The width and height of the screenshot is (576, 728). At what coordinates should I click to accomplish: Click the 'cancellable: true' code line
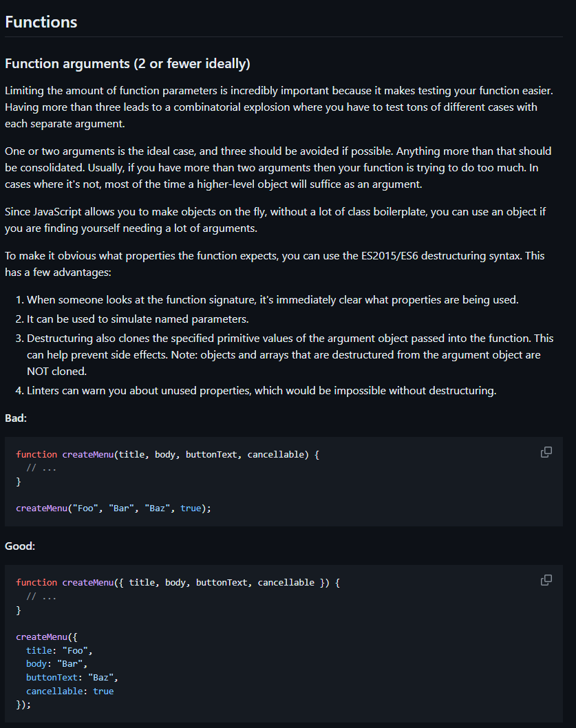pyautogui.click(x=70, y=691)
